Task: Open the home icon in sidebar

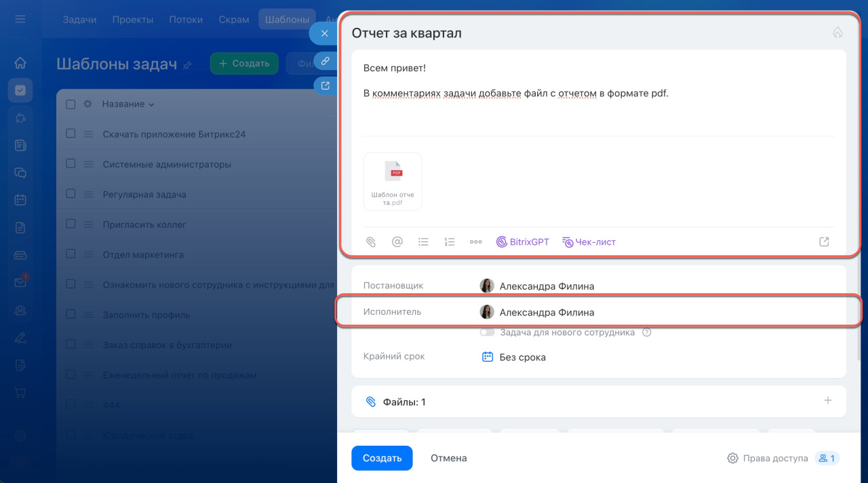Action: coord(20,63)
